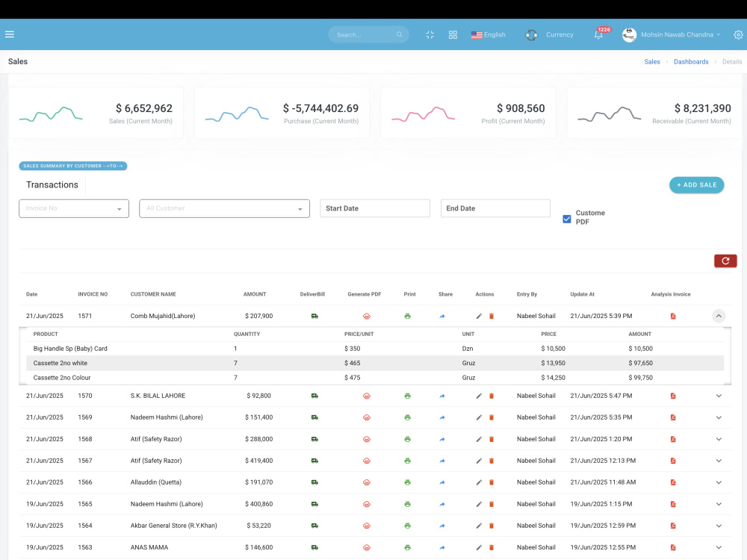Click product Big Handle Sp (Baby) Card
Screen dimensions: 747x560
pyautogui.click(x=70, y=349)
